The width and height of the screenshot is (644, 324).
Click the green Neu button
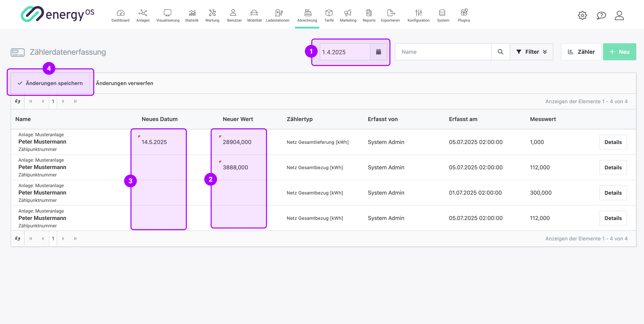coord(619,52)
